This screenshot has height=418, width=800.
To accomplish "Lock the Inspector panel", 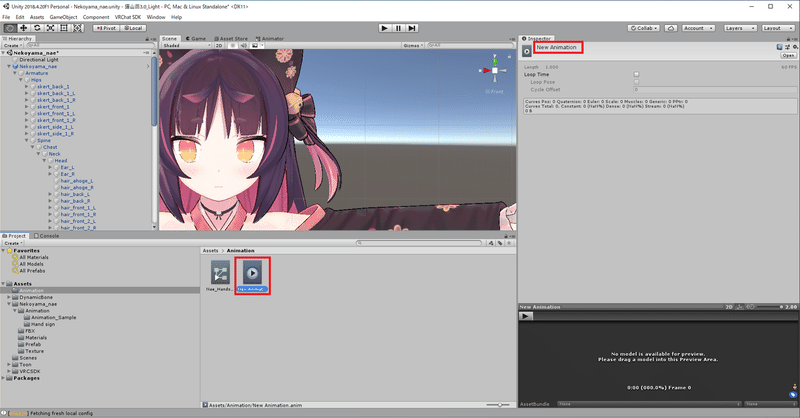I will [789, 39].
